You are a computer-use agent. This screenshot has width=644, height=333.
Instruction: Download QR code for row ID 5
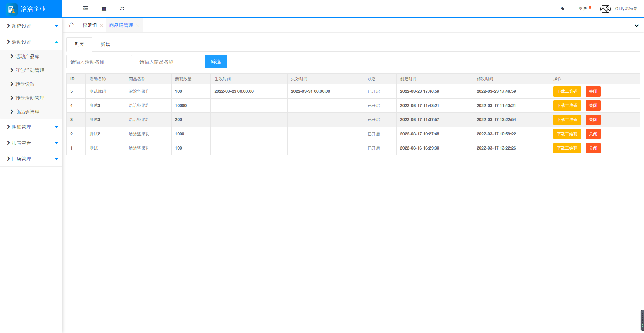567,91
